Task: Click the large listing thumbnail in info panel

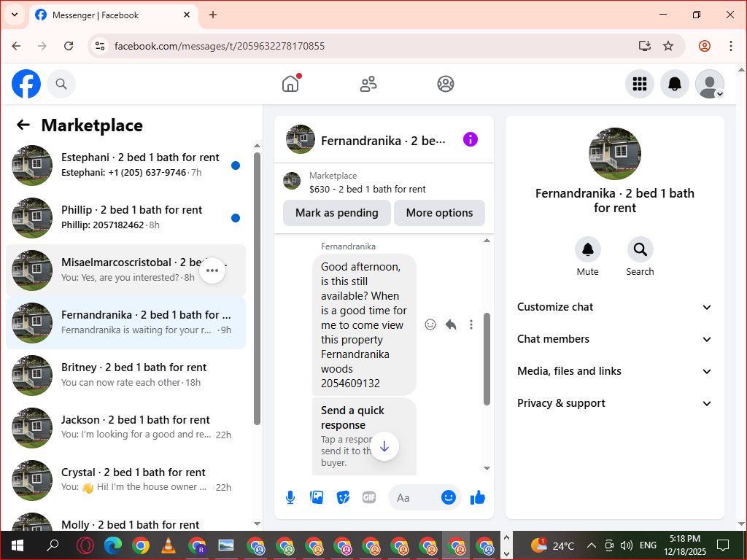Action: 614,153
